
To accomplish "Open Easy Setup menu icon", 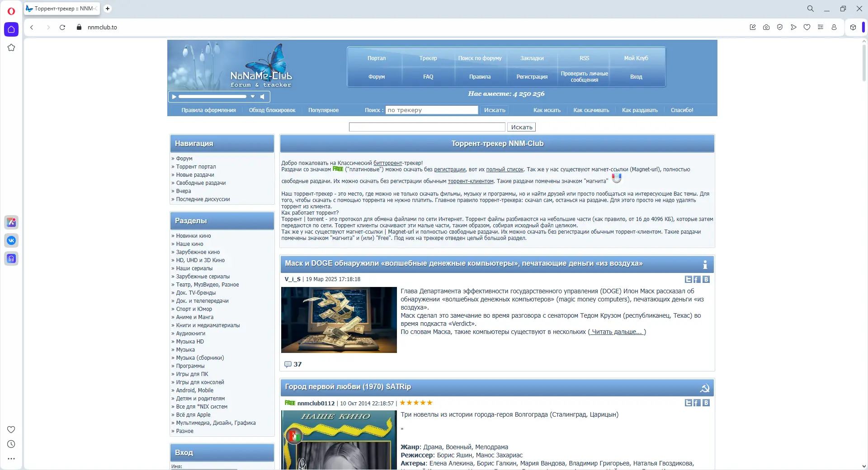I will click(821, 27).
